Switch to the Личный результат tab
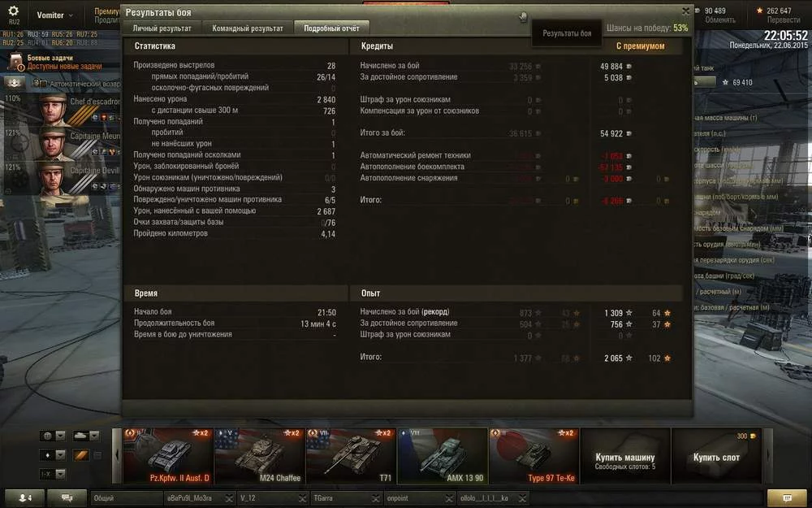Viewport: 812px width, 508px height. click(162, 28)
